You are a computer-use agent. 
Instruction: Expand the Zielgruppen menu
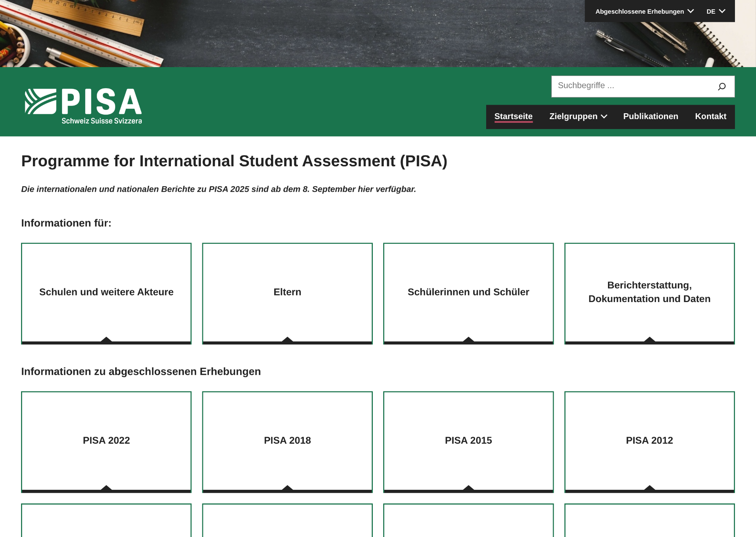(578, 117)
